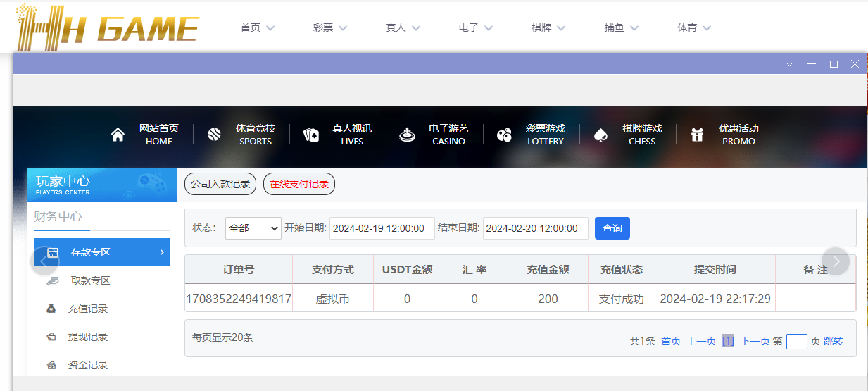868x391 pixels.
Task: Switch to the 公司入款记录 tab
Action: (x=220, y=184)
